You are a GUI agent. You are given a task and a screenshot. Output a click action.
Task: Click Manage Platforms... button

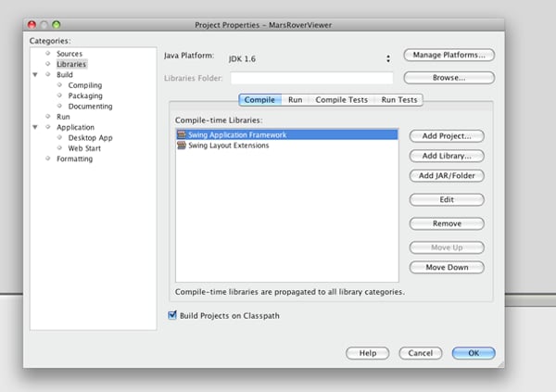(x=449, y=55)
